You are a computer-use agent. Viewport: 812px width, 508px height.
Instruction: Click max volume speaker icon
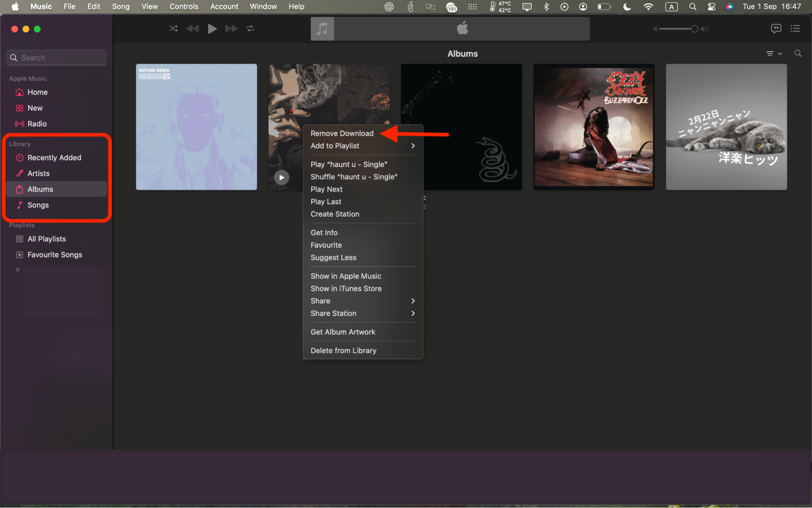coord(705,29)
